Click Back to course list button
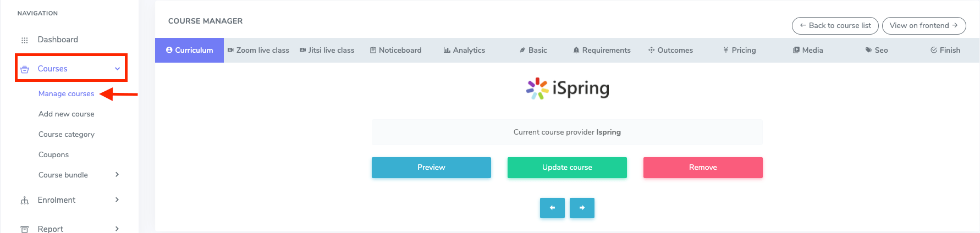Image resolution: width=980 pixels, height=233 pixels. [835, 26]
